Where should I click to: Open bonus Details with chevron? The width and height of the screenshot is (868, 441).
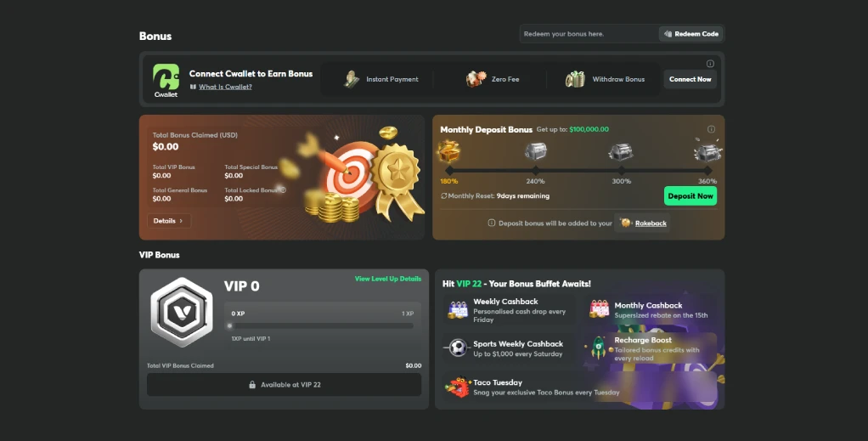coord(169,221)
